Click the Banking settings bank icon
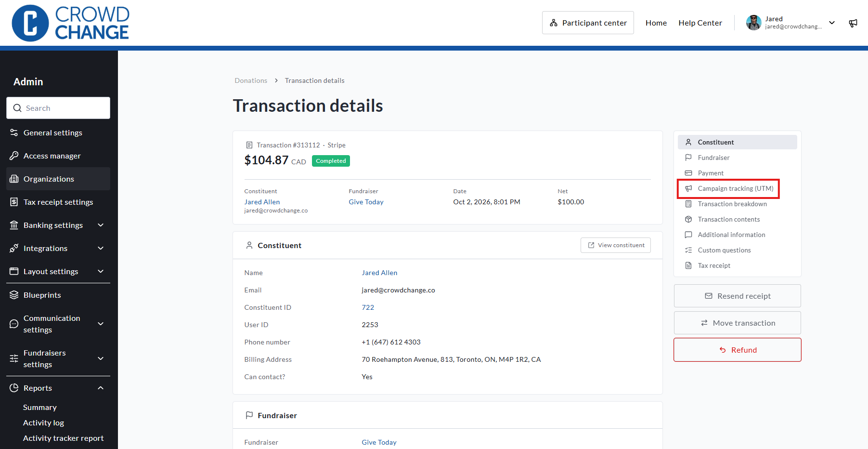Viewport: 868px width, 449px height. coord(14,225)
